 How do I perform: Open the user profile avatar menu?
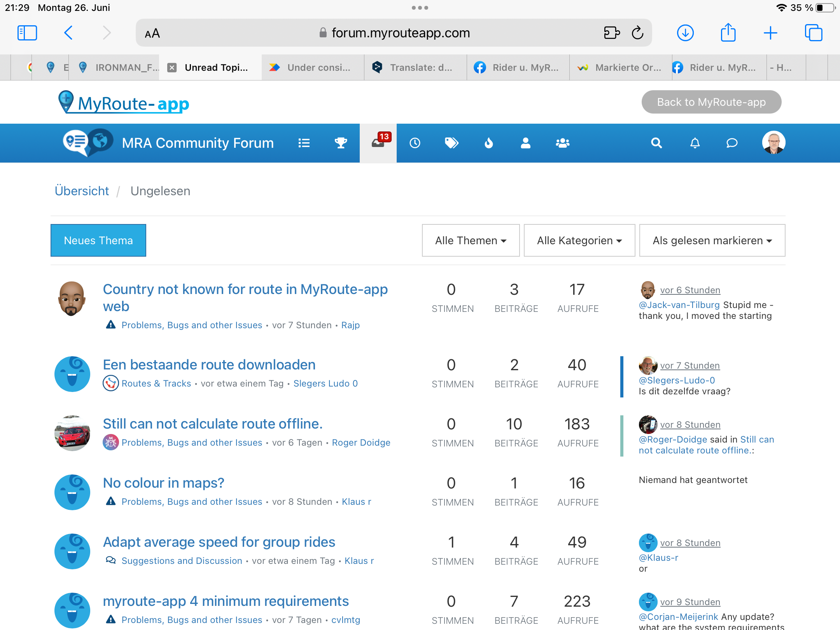[773, 142]
